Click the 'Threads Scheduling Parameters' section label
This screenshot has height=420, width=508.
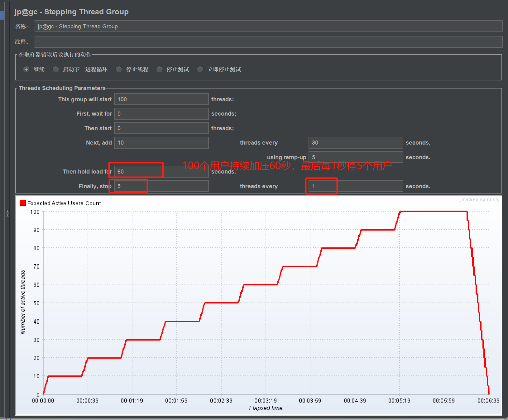click(62, 88)
